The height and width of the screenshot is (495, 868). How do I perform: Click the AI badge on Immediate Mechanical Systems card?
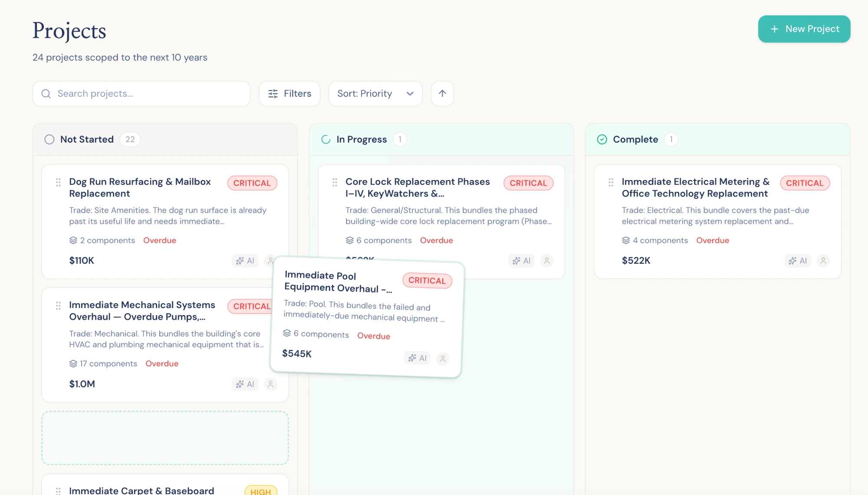245,384
